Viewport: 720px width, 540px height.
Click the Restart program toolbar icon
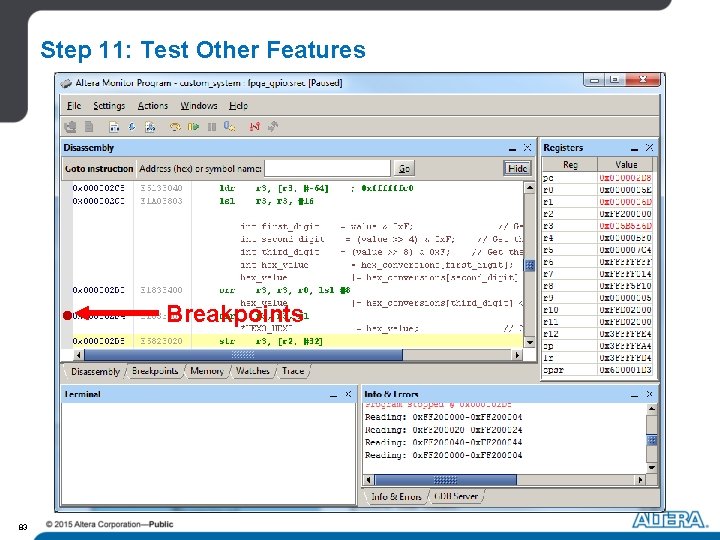pos(175,127)
